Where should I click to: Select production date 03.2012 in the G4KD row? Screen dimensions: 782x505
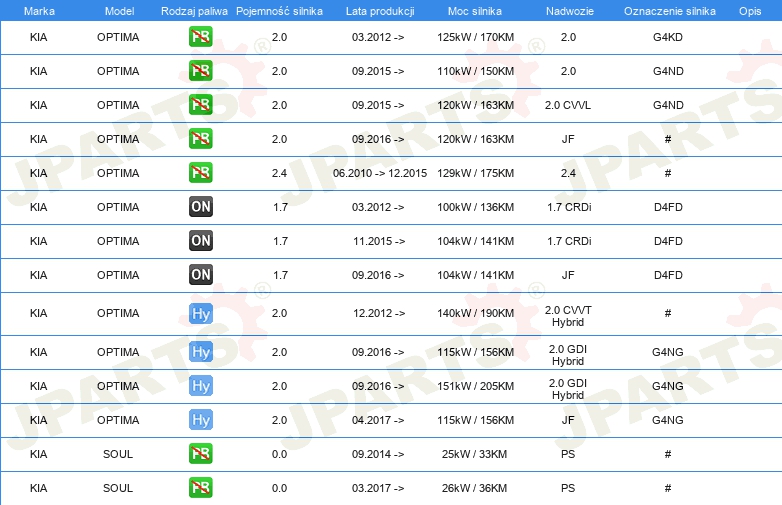(378, 37)
